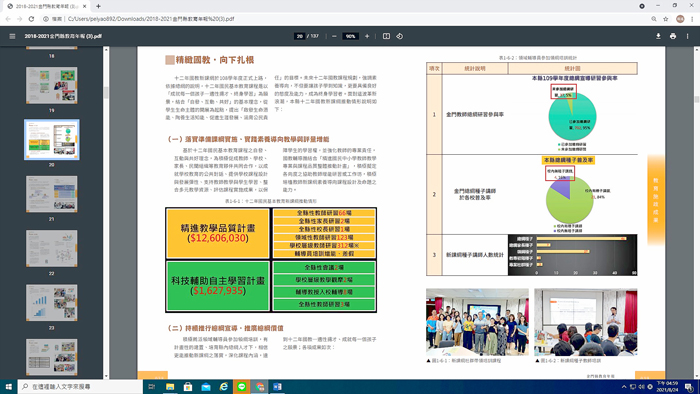Click the fit to page icon
Image resolution: width=700 pixels, height=394 pixels.
(x=386, y=36)
